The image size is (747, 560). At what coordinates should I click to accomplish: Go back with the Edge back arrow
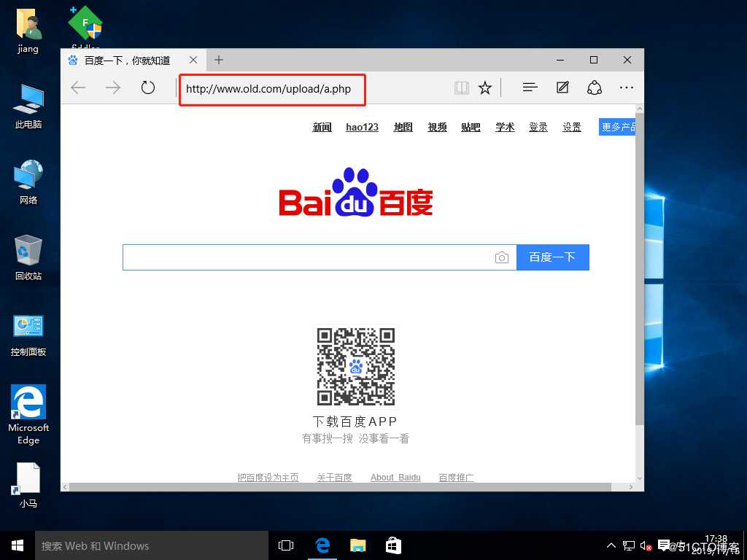[x=78, y=87]
